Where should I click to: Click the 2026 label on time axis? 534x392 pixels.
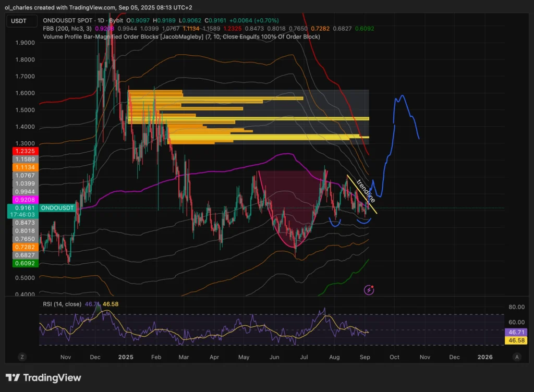point(485,357)
